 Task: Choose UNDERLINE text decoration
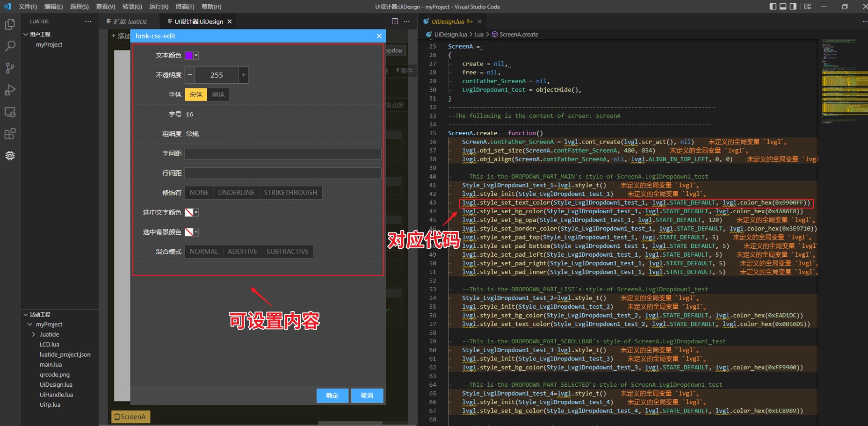tap(236, 193)
